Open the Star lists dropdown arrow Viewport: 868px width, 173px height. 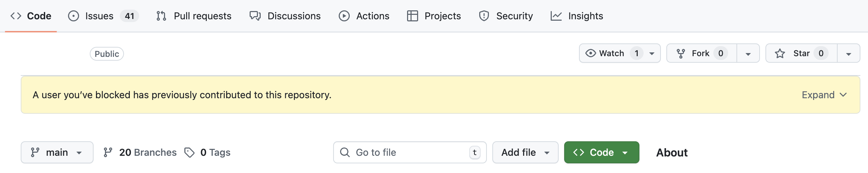click(x=849, y=54)
